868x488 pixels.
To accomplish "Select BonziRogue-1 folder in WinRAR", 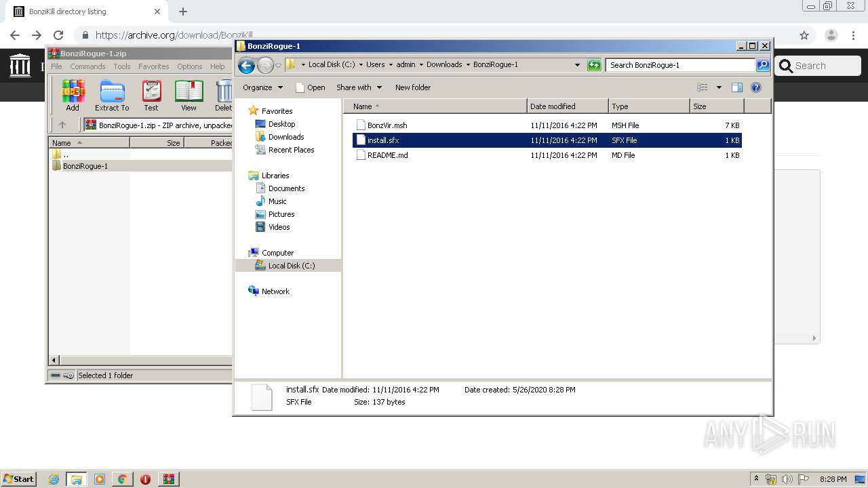I will pos(85,166).
